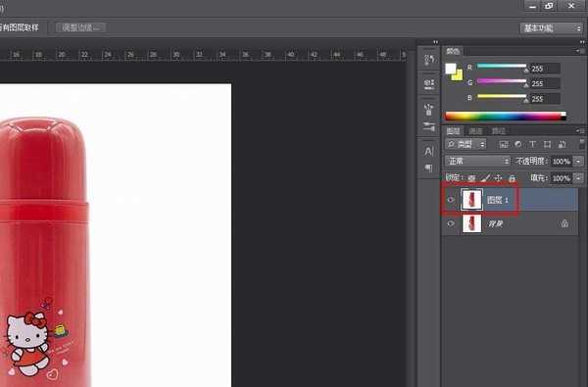Open the 基本功能 workspace dropdown
This screenshot has height=387, width=588.
coord(551,28)
